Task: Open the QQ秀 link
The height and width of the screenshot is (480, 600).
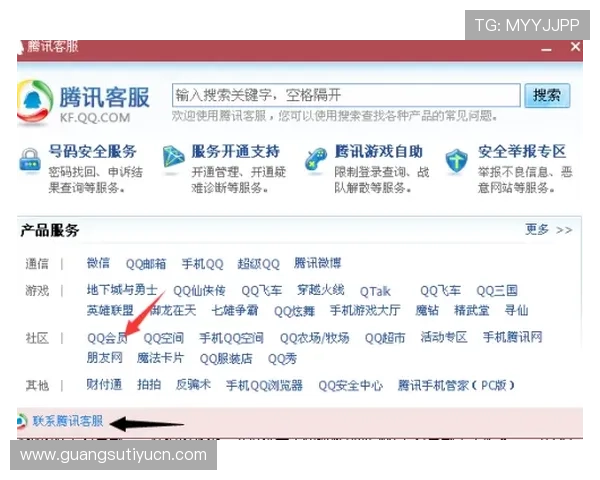Action: (x=282, y=359)
